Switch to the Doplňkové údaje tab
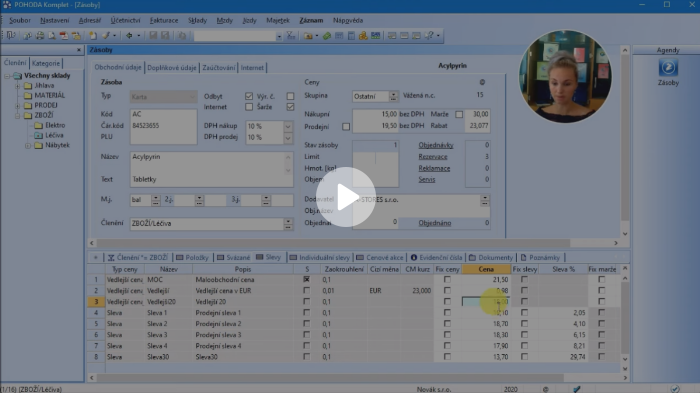Viewport: 700px width, 393px height. point(172,68)
